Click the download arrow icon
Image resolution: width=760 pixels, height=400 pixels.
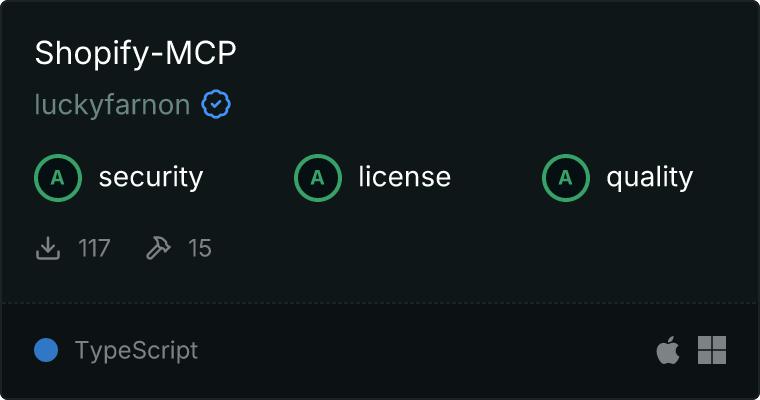tap(48, 248)
